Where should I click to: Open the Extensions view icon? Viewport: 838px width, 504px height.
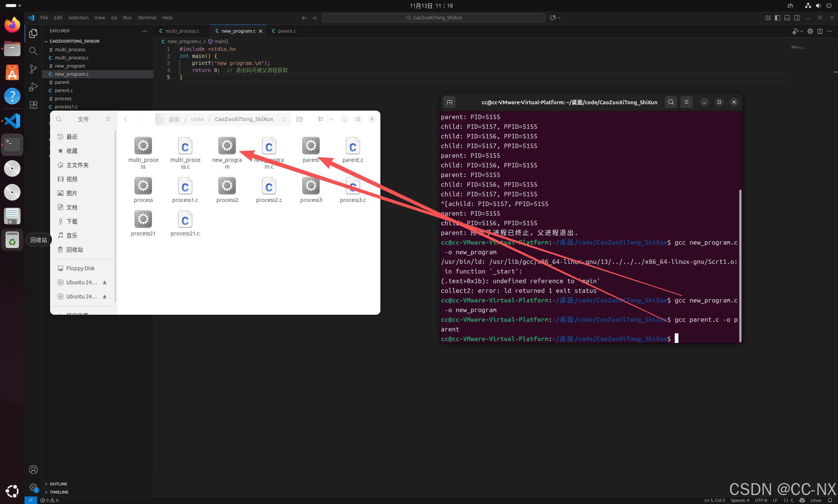tap(33, 105)
